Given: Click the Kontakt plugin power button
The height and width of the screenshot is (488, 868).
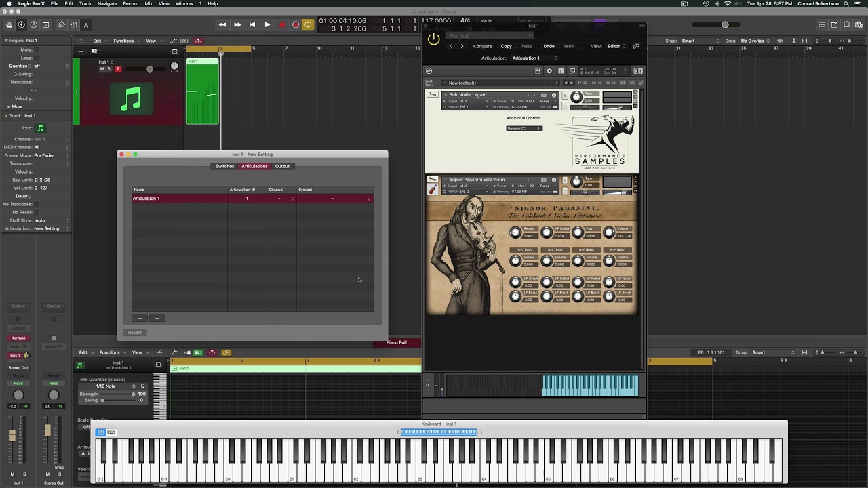Looking at the screenshot, I should pyautogui.click(x=433, y=39).
